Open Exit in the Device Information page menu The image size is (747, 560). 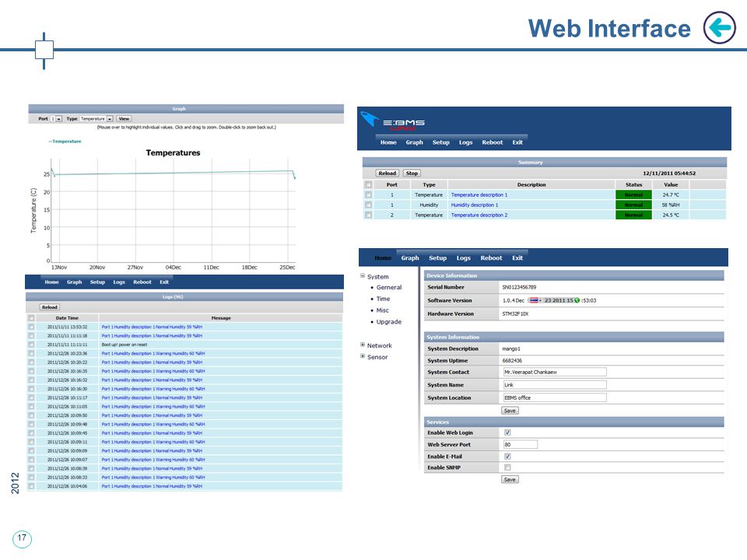pyautogui.click(x=517, y=258)
